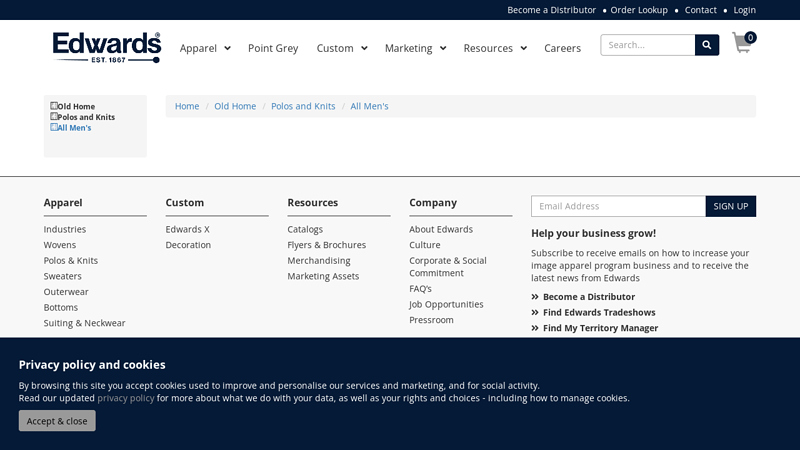Image resolution: width=800 pixels, height=450 pixels.
Task: Open Wovens footer link
Action: 60,245
